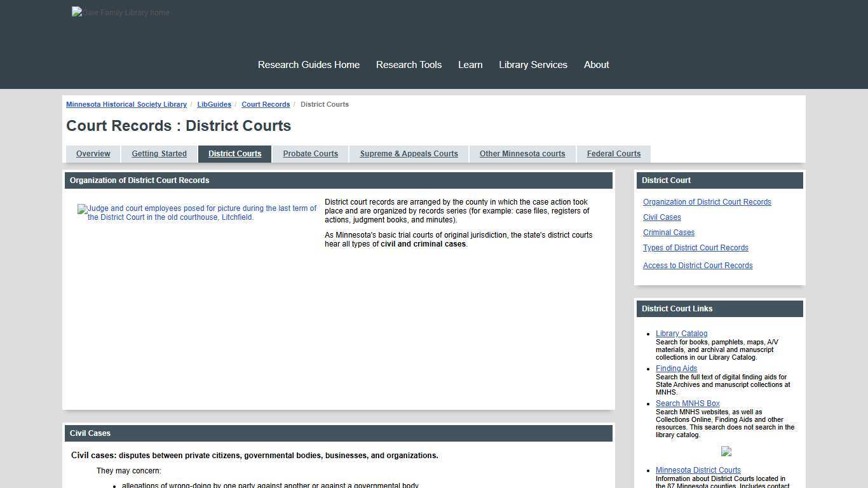
Task: Follow the Minnesota Historical Society Library breadcrumb
Action: tap(126, 104)
